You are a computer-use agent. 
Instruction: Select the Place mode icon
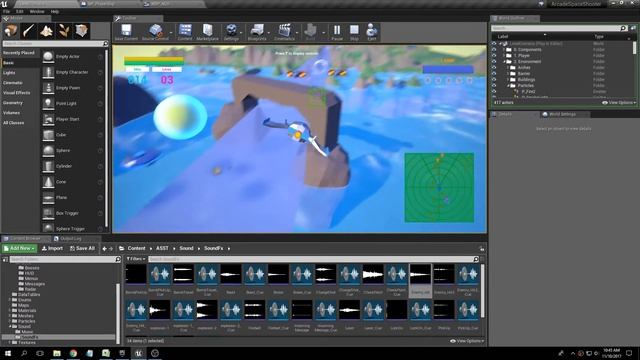(11, 31)
